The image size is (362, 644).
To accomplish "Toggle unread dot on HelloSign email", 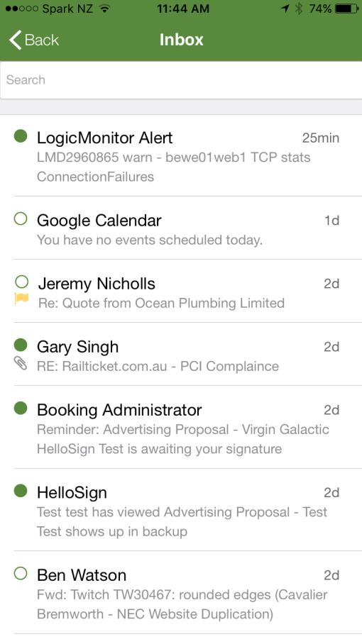I will pos(21,490).
